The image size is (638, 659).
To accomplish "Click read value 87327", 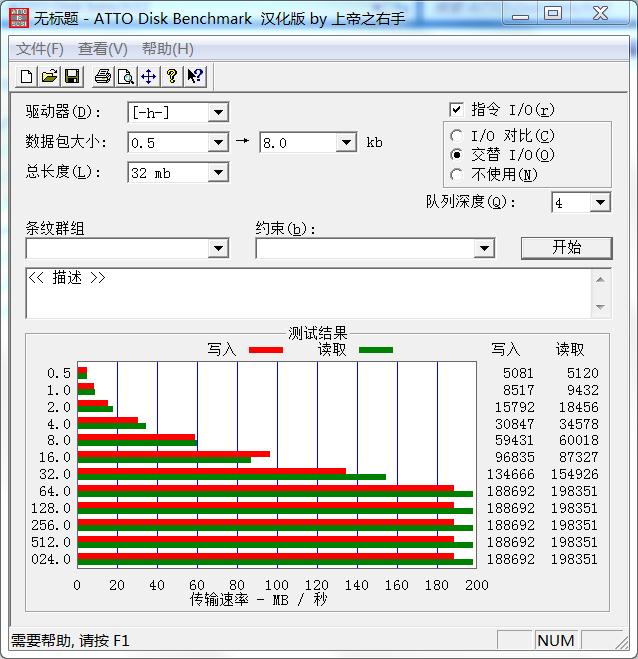I will [x=578, y=457].
